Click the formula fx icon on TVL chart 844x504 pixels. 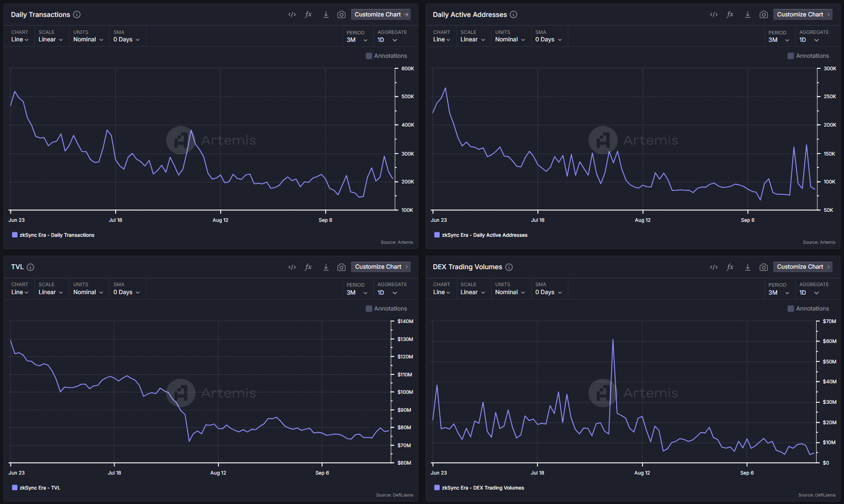[309, 267]
